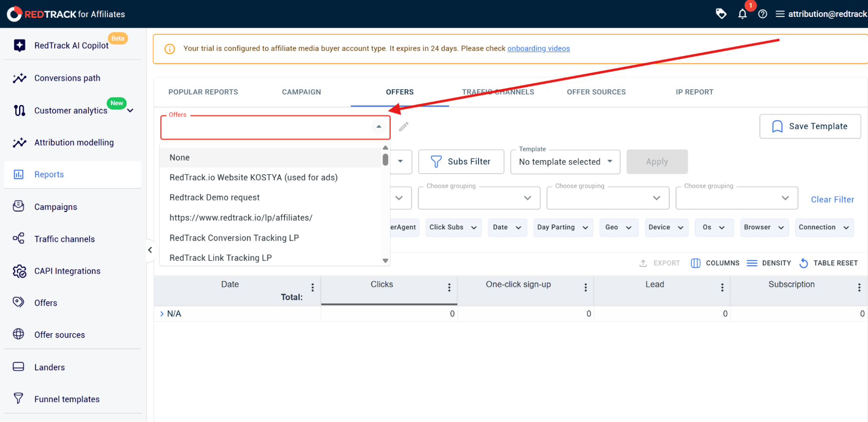Image resolution: width=868 pixels, height=422 pixels.
Task: Expand the Connection filter chip
Action: coord(824,228)
